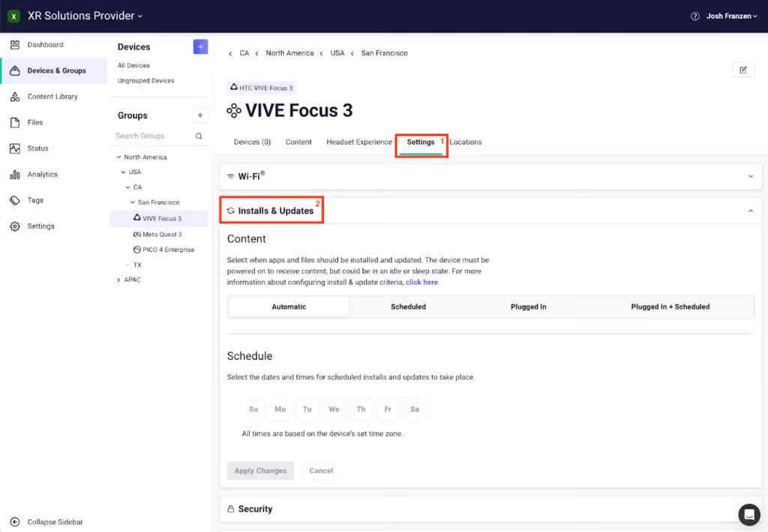Image resolution: width=768 pixels, height=532 pixels.
Task: Navigate to San Francisco breadcrumb
Action: (x=384, y=53)
